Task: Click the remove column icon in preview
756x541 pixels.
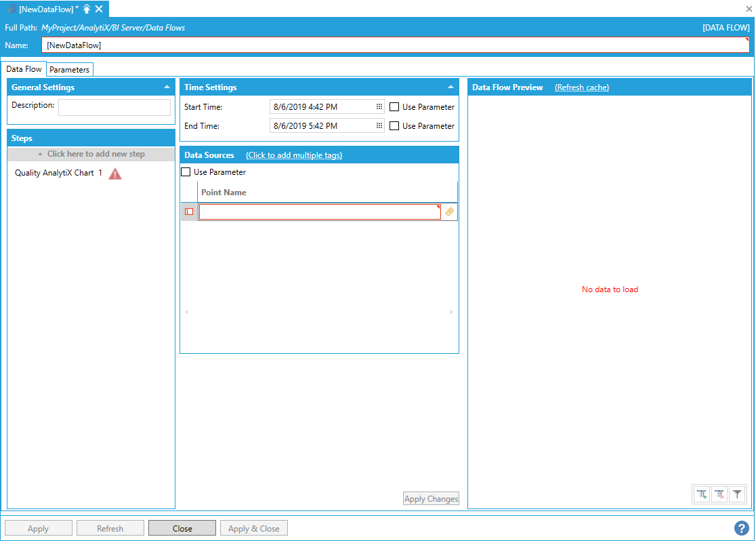Action: point(720,495)
